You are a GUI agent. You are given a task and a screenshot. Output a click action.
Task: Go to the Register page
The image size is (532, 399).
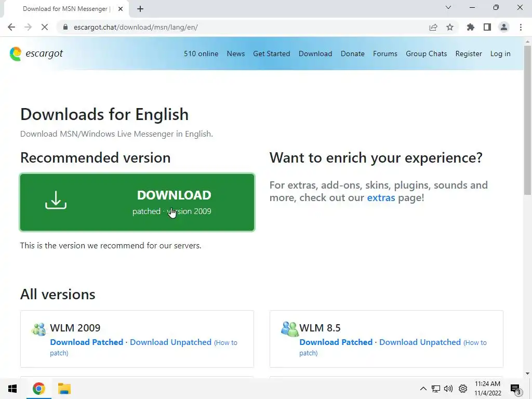click(x=469, y=54)
